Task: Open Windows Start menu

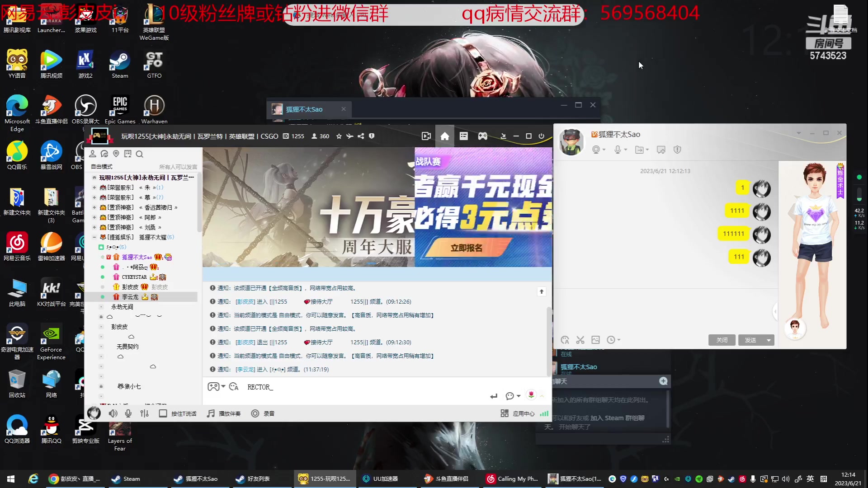Action: pyautogui.click(x=11, y=479)
